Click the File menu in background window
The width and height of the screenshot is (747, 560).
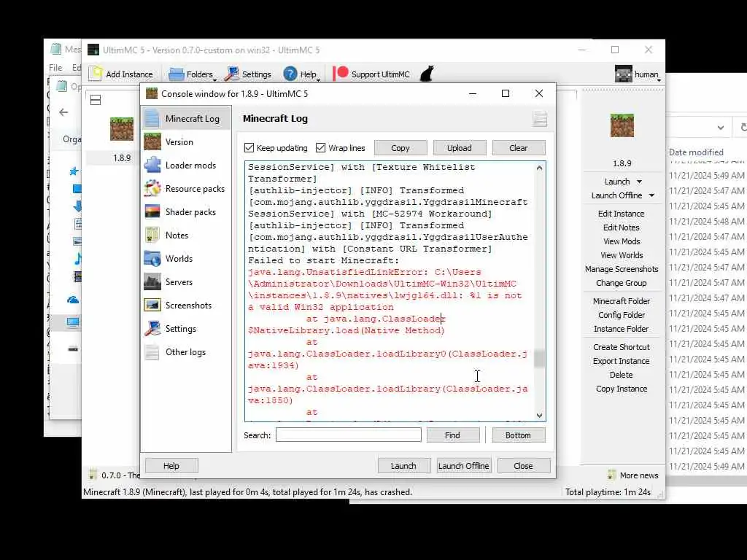[x=55, y=68]
